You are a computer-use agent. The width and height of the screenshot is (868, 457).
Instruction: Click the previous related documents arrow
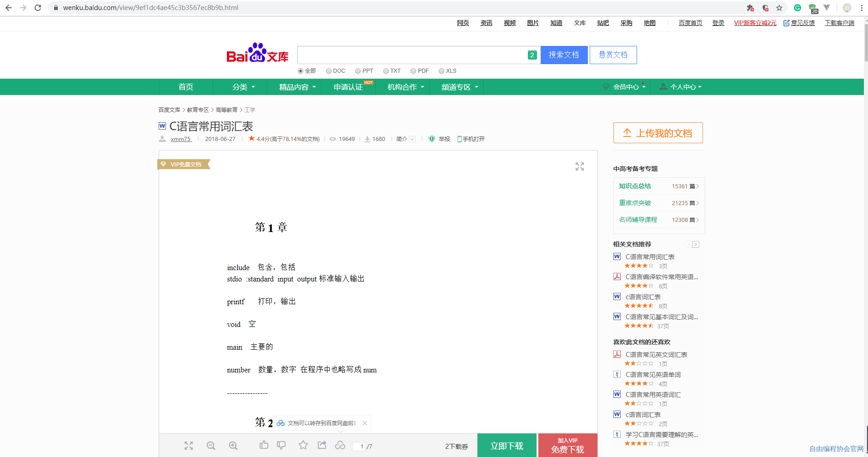pos(689,245)
